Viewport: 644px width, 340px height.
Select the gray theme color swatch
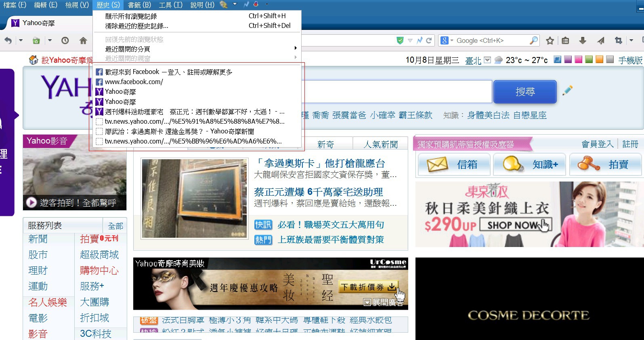point(610,59)
